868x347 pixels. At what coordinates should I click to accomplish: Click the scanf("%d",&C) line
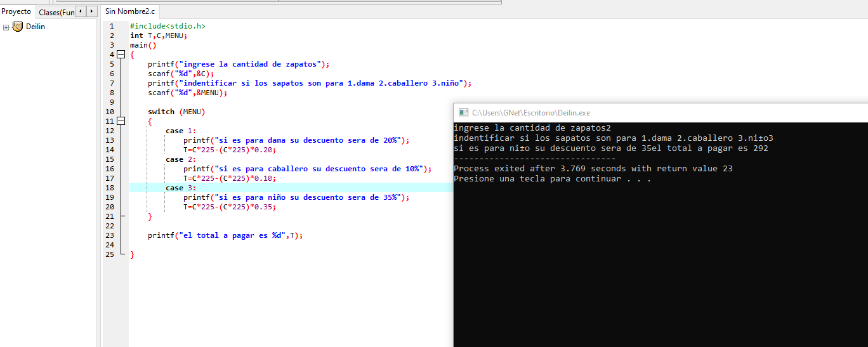point(181,74)
